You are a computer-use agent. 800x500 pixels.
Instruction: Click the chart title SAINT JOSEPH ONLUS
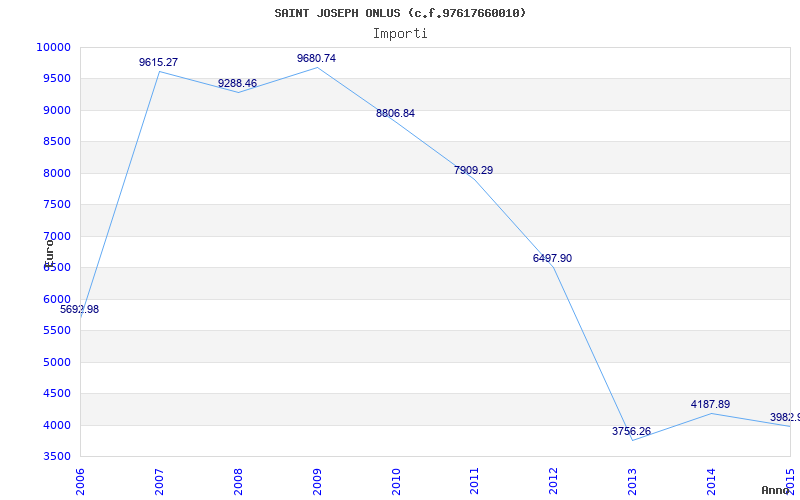(x=400, y=13)
